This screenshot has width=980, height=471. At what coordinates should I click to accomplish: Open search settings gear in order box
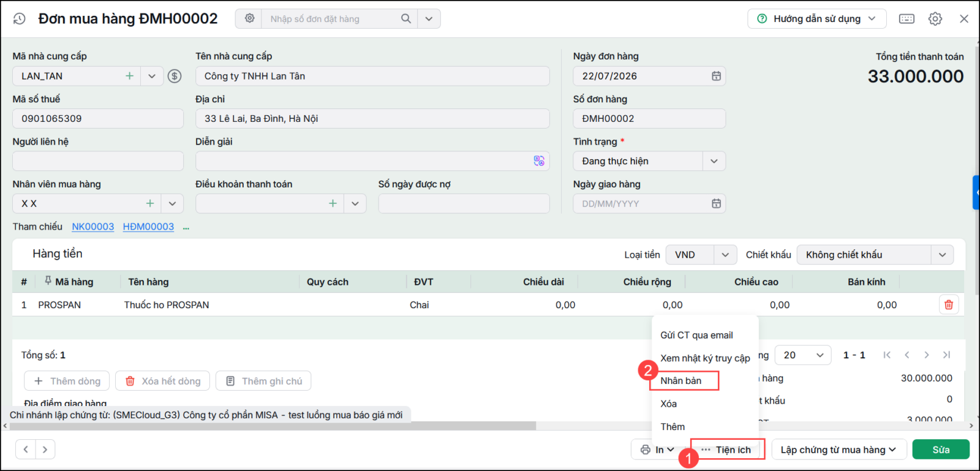pos(249,18)
